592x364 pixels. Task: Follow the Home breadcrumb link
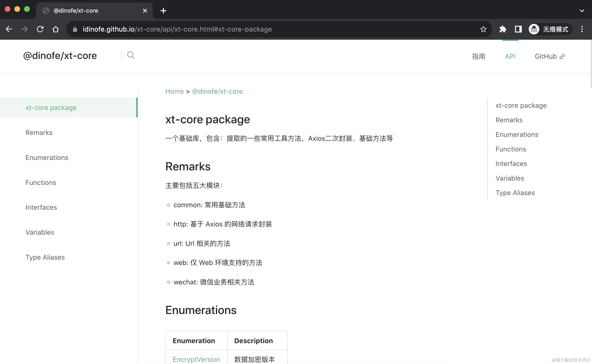(x=174, y=91)
